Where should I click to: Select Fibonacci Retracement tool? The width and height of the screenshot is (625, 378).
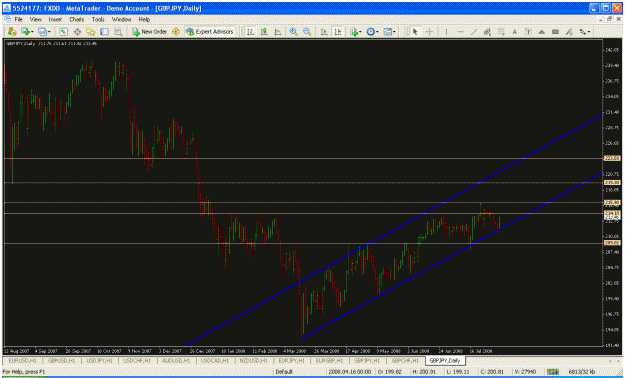click(501, 32)
